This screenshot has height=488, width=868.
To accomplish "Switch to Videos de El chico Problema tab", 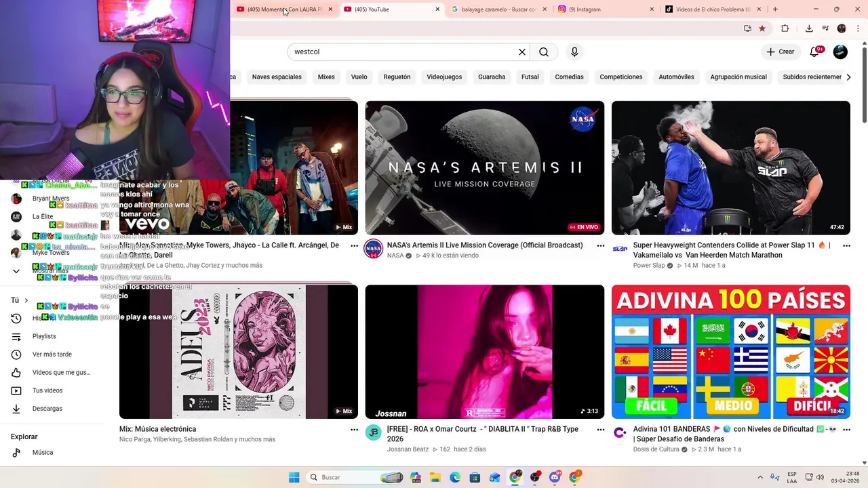I will (712, 9).
